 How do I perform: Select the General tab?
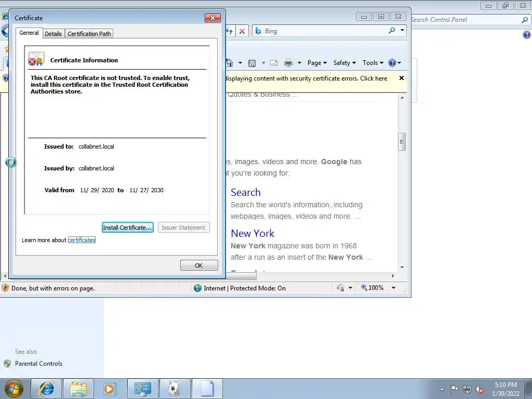(29, 33)
